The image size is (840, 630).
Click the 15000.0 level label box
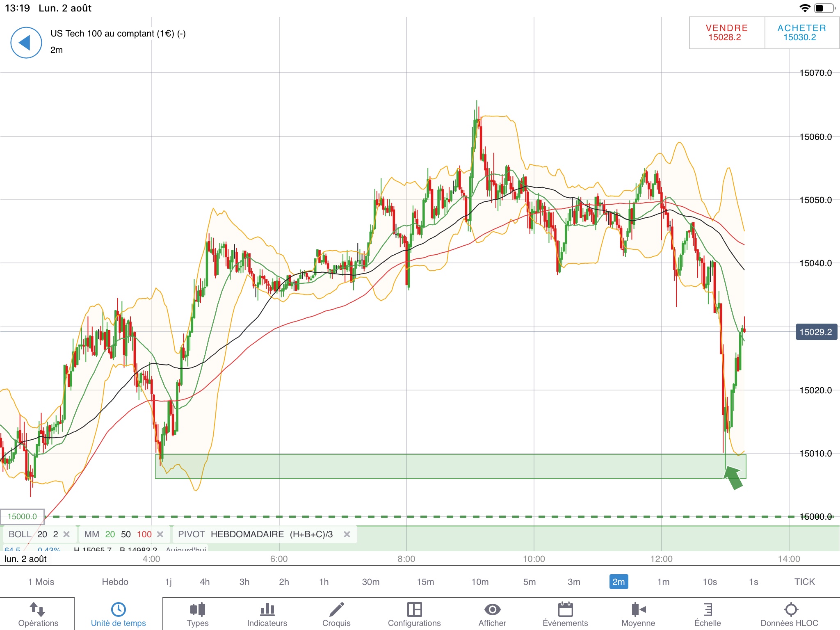22,517
